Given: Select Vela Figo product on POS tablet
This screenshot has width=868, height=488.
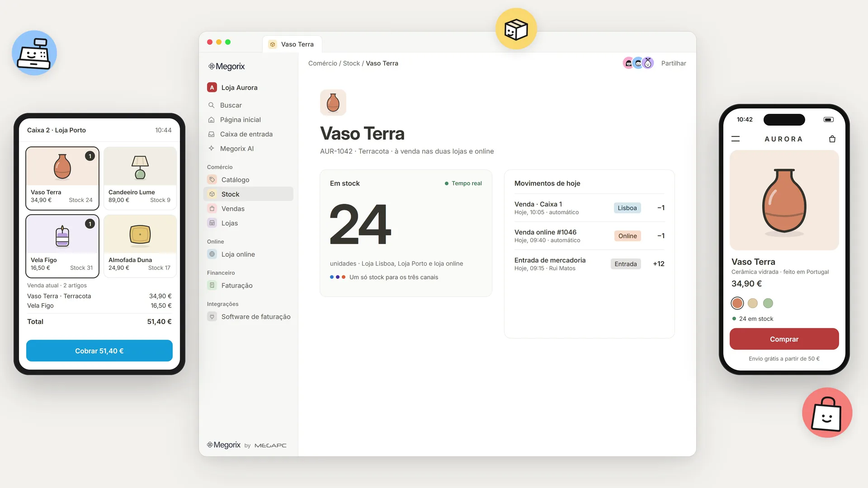Looking at the screenshot, I should (62, 246).
